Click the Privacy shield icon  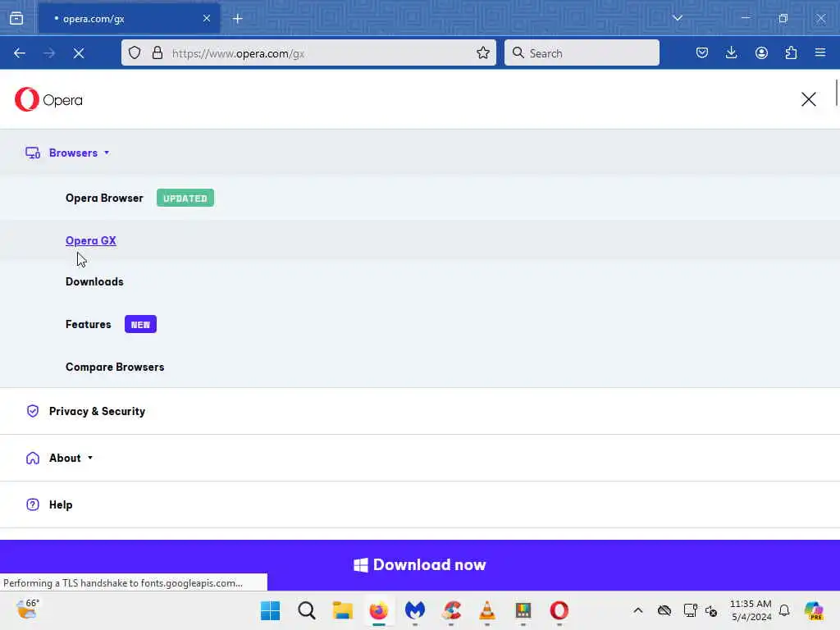(x=33, y=411)
